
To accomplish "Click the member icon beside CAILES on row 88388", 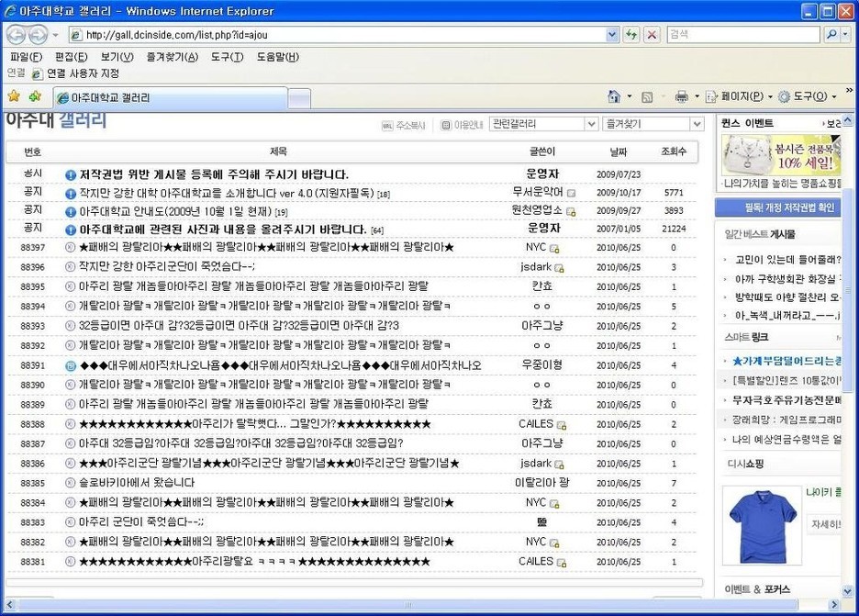I will coord(562,425).
